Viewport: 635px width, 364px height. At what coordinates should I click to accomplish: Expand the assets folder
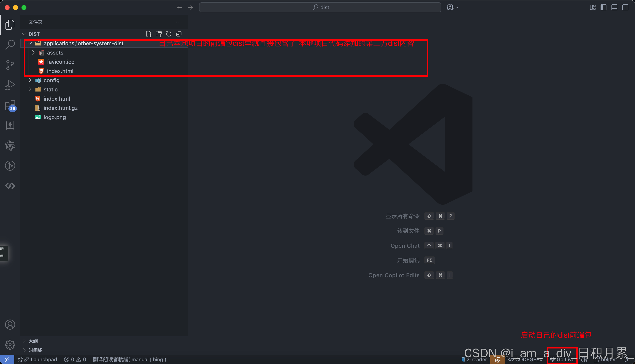point(55,53)
